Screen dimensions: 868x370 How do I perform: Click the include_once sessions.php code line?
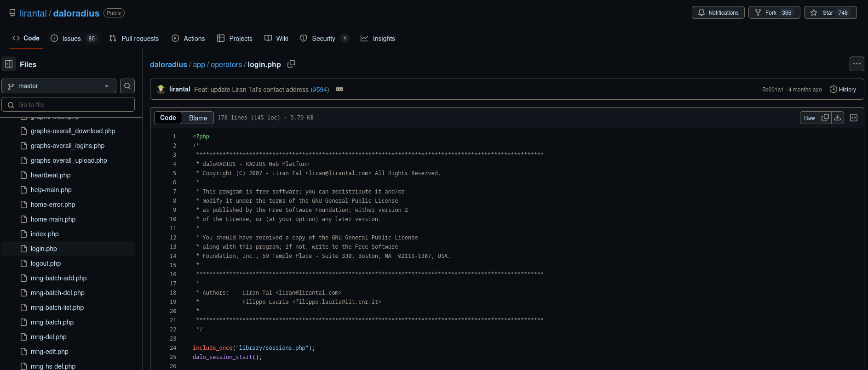click(x=254, y=348)
